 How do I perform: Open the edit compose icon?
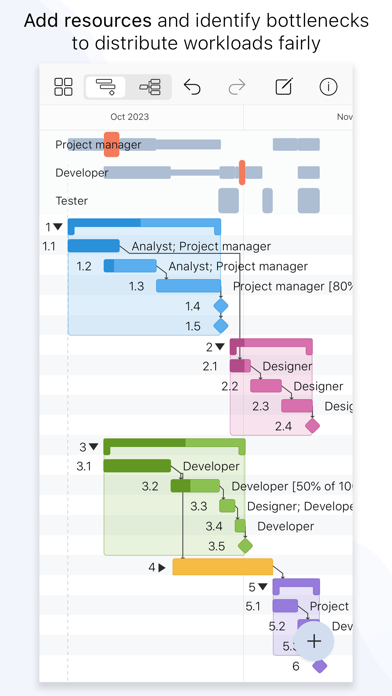tap(284, 87)
